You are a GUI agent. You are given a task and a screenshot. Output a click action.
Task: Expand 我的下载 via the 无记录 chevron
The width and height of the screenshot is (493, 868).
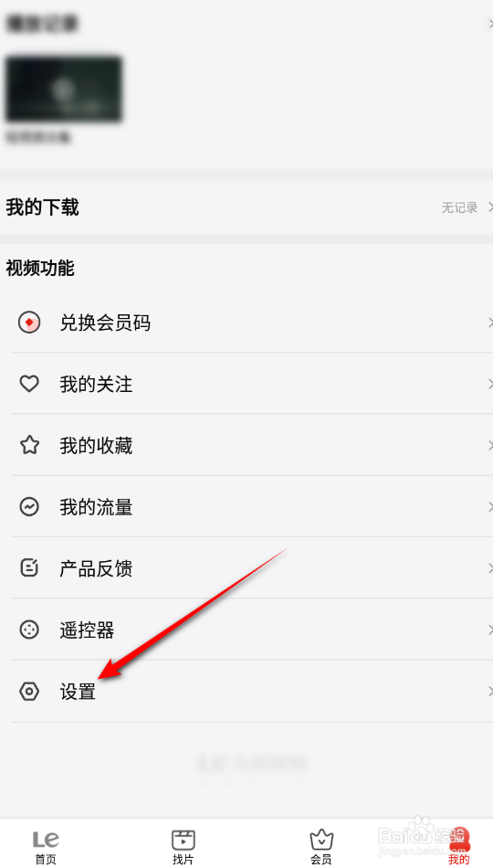point(490,207)
